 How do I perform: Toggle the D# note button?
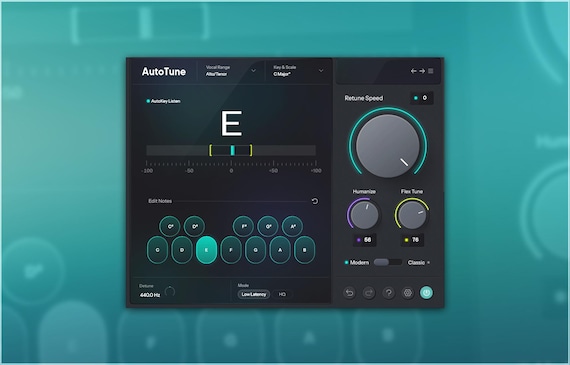(x=194, y=226)
